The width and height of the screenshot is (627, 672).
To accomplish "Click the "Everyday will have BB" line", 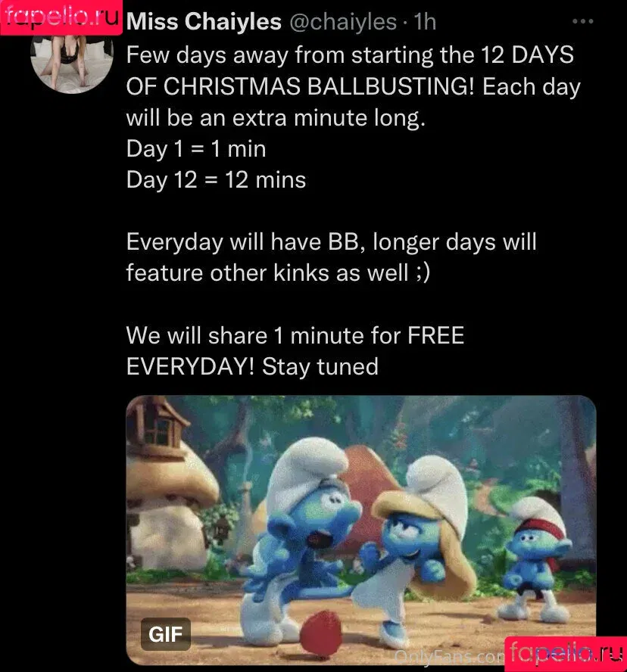I will coord(331,242).
